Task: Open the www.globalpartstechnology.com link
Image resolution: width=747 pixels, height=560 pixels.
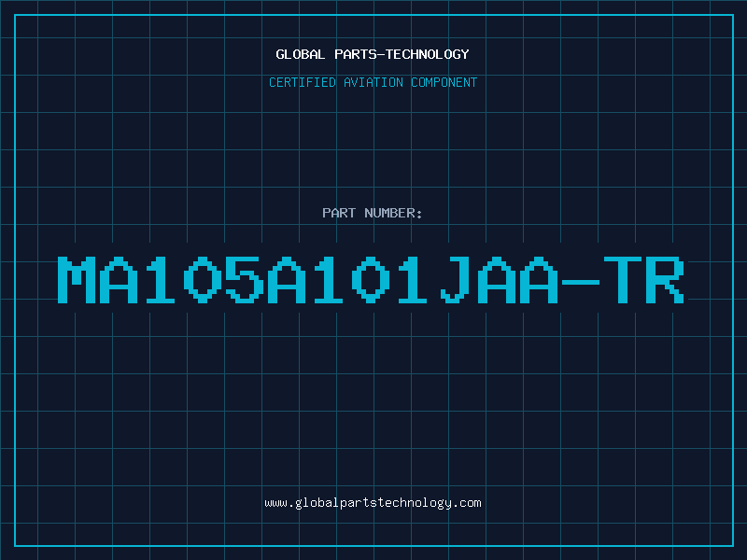Action: coord(373,503)
